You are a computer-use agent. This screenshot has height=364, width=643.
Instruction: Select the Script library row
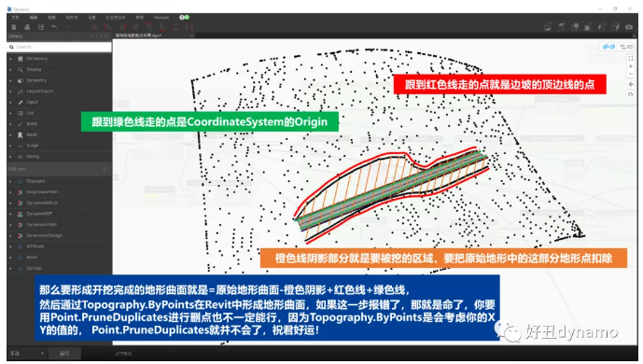click(59, 146)
